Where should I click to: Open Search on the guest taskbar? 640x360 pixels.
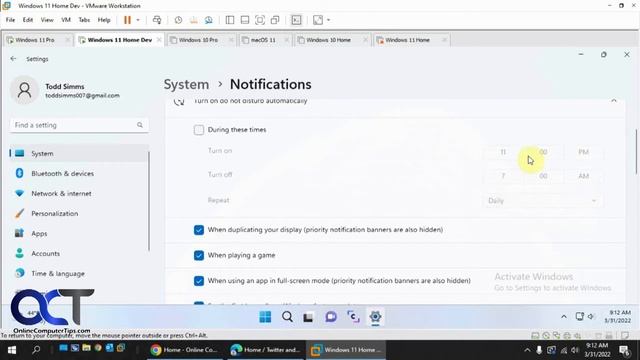pyautogui.click(x=287, y=317)
